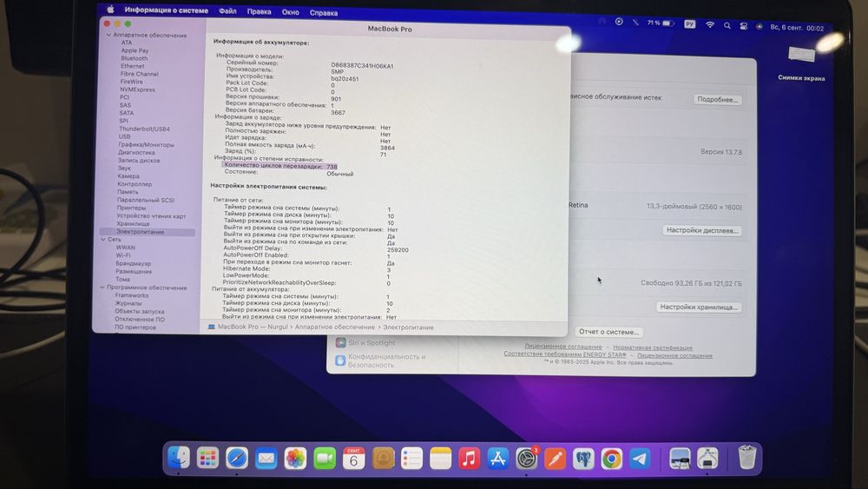Select NVMExpress in the sidebar
This screenshot has height=489, width=868.
(x=137, y=89)
